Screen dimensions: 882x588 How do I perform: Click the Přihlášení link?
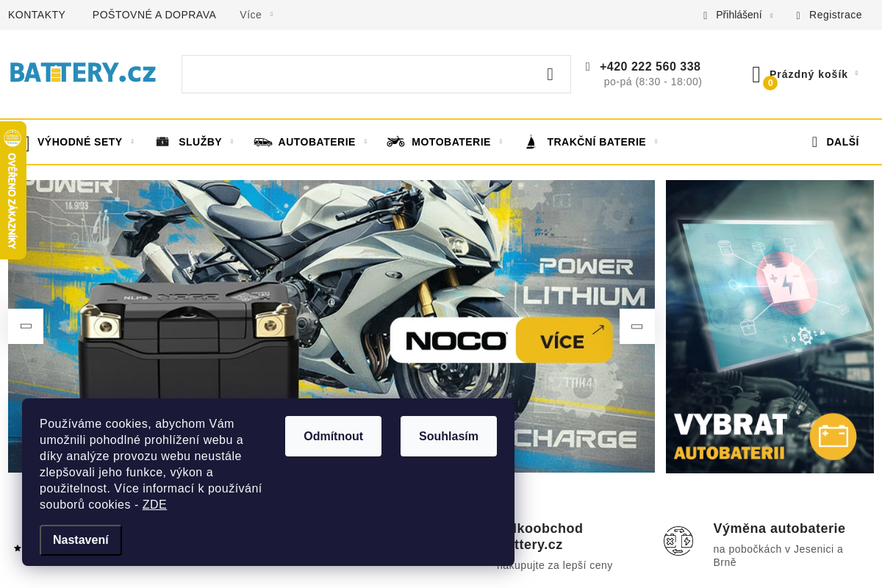click(739, 15)
